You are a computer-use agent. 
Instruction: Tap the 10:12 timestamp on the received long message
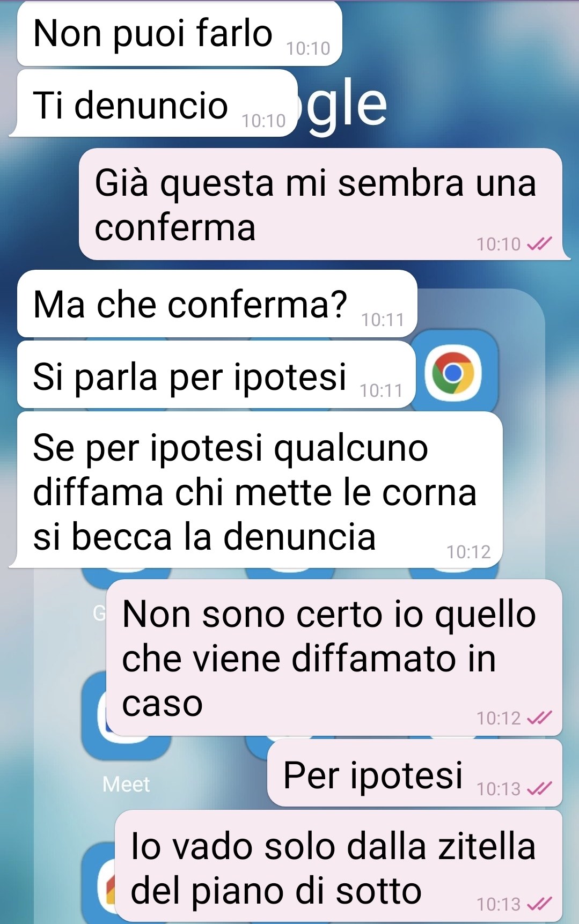468,552
